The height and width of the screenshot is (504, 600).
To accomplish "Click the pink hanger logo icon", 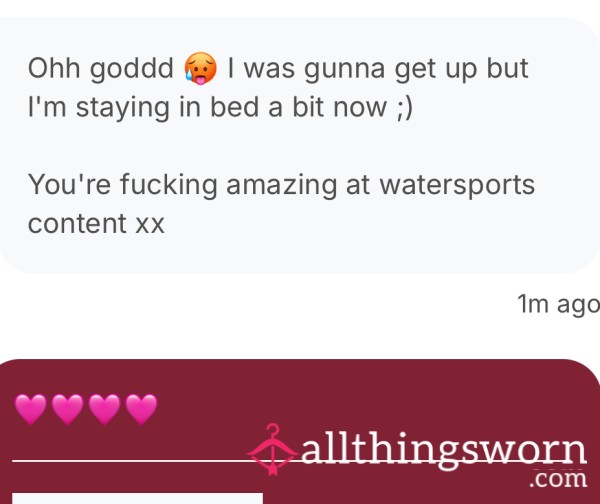I will click(272, 449).
